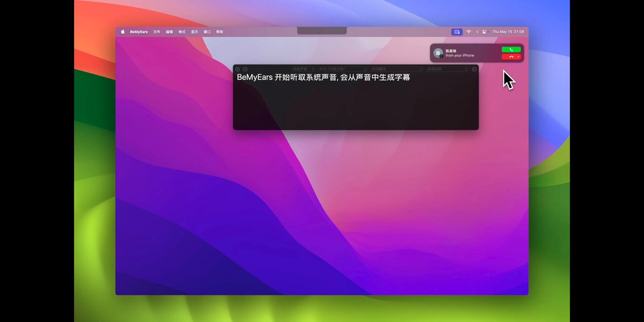Click the more options icon at caption window right

point(474,69)
